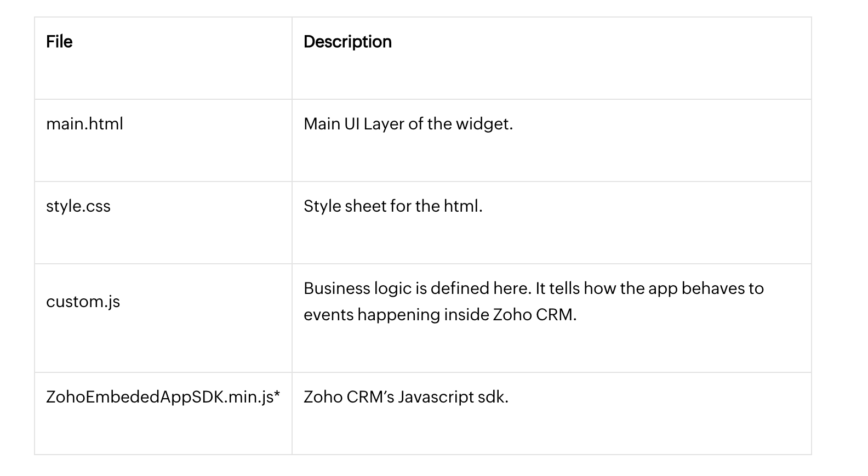
Task: Click the File column header
Action: 59,42
